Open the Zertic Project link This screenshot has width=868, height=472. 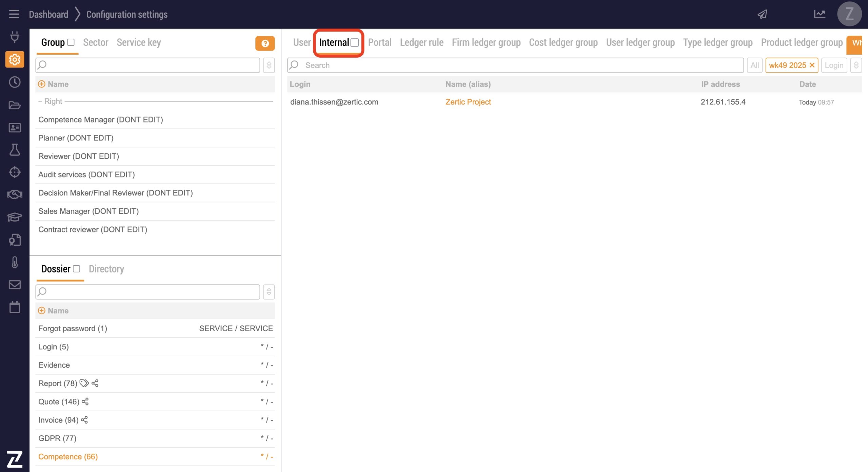click(468, 102)
